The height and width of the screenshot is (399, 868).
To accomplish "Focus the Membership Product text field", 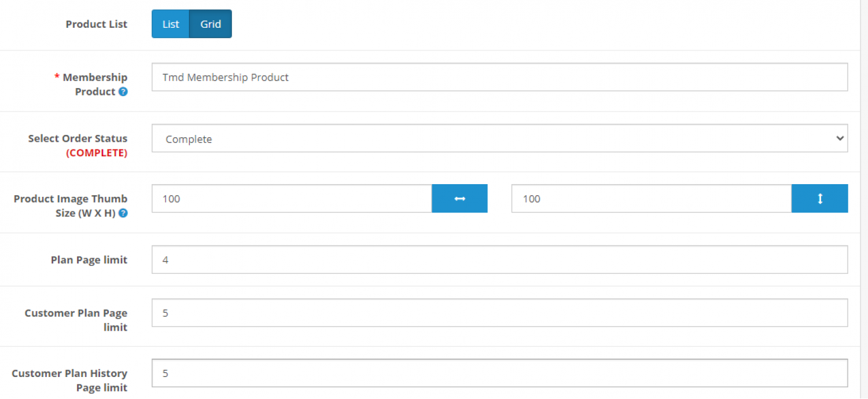I will (x=500, y=77).
